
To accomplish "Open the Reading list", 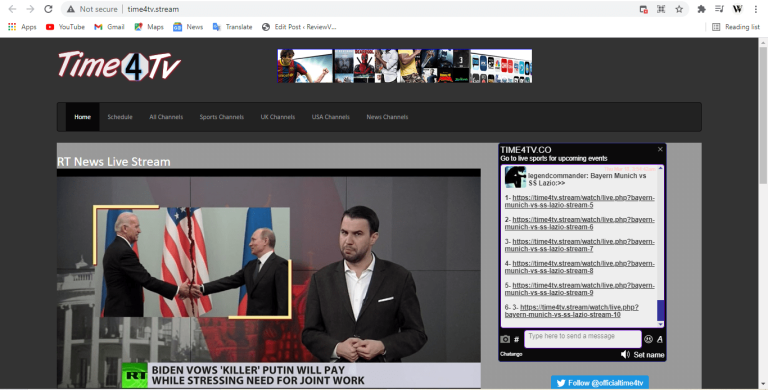I will point(736,27).
